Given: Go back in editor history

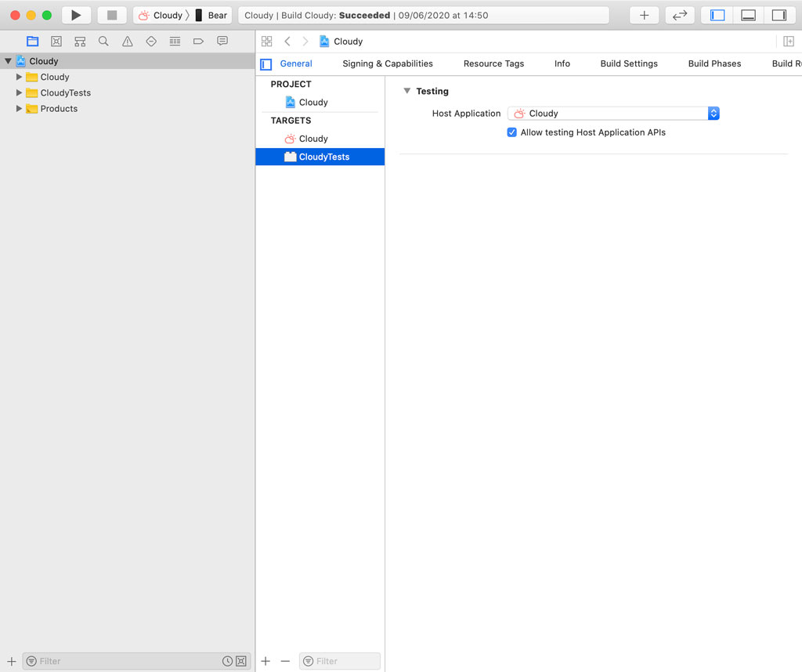Looking at the screenshot, I should click(287, 42).
